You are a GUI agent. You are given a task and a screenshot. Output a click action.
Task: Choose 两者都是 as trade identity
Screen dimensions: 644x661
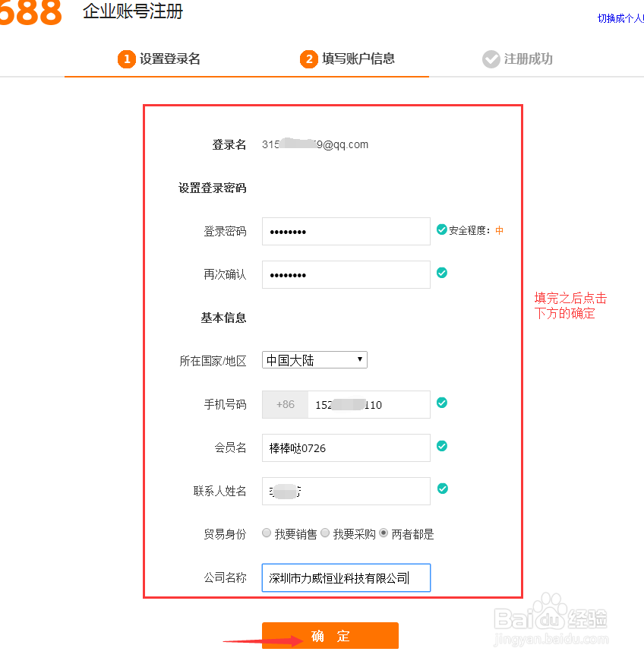[385, 533]
